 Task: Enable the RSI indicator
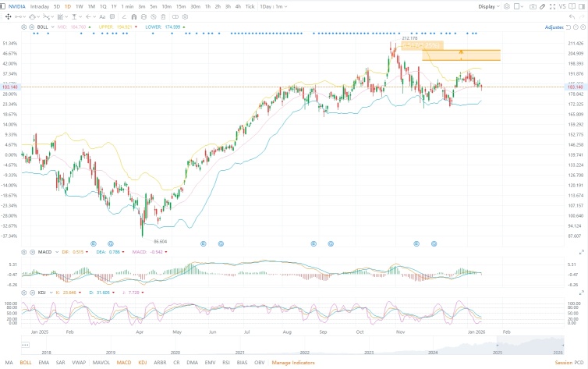click(226, 363)
